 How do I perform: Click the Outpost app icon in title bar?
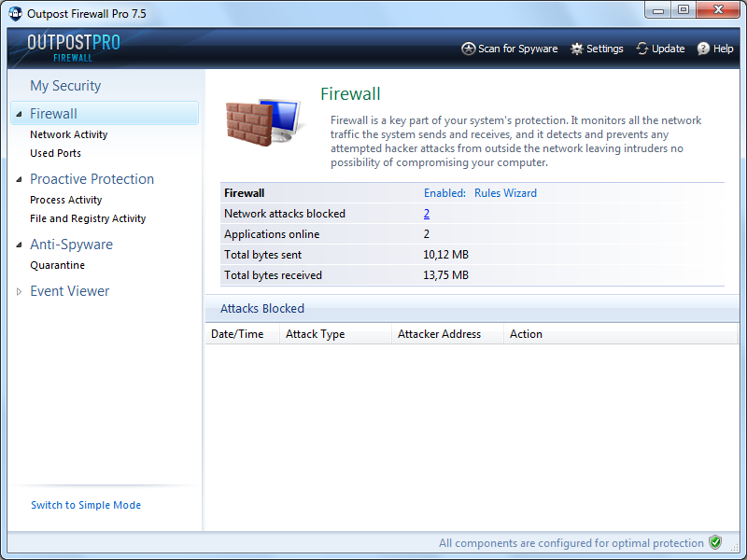(15, 14)
